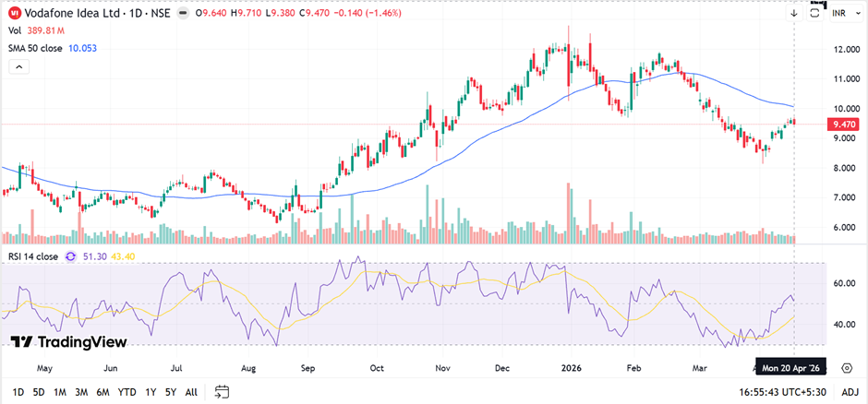Screen dimensions: 868x404
Task: Switch to the 6M time range
Action: click(x=102, y=391)
